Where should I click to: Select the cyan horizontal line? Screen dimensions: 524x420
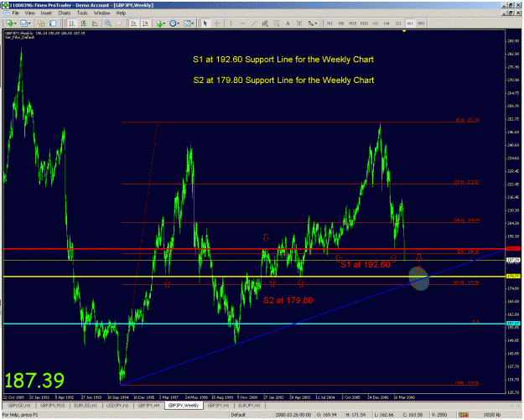click(x=254, y=324)
